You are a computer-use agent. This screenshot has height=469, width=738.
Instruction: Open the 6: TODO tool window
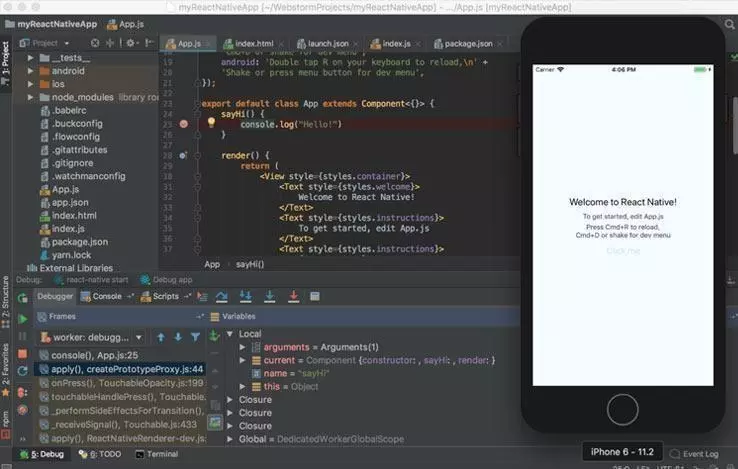(100, 454)
